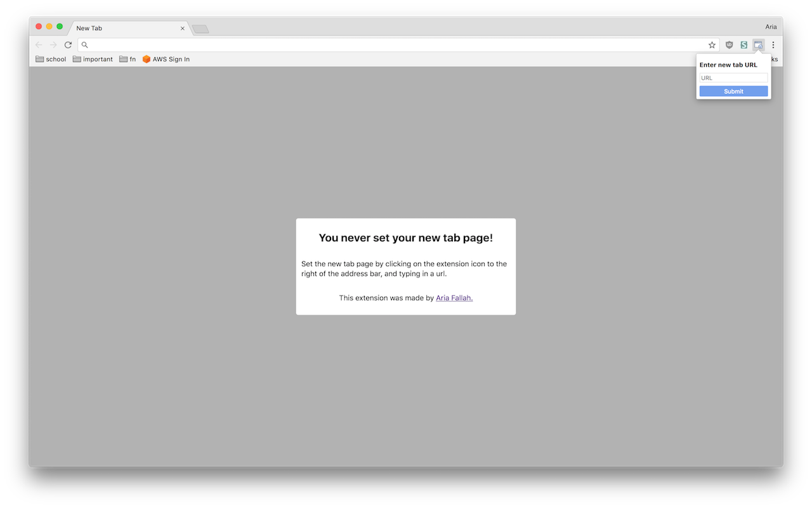Maximize the window with the green button
812x508 pixels.
click(x=60, y=26)
